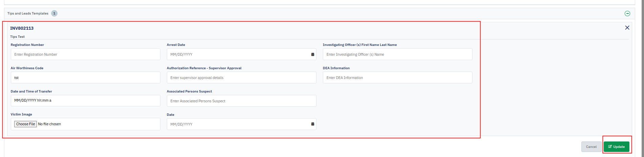The image size is (644, 157).
Task: Collapse the Tips and Leads Templates section
Action: pos(627,14)
